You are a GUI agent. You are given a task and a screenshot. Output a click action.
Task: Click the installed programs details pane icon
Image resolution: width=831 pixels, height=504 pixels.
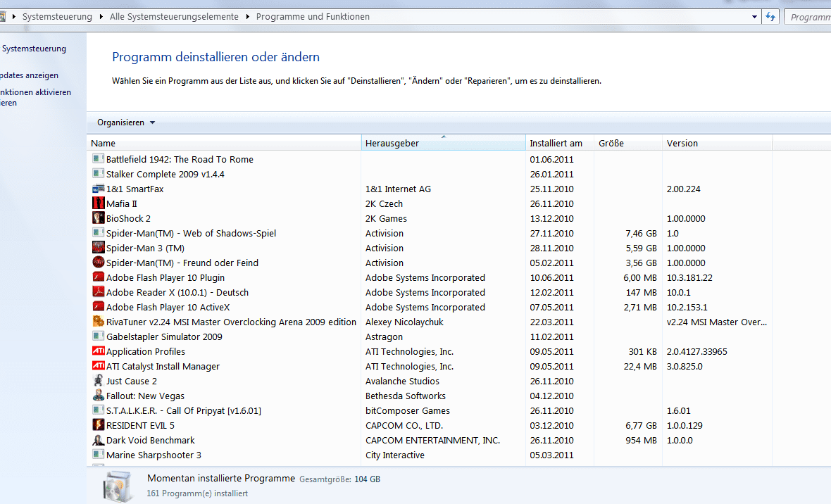pos(118,485)
